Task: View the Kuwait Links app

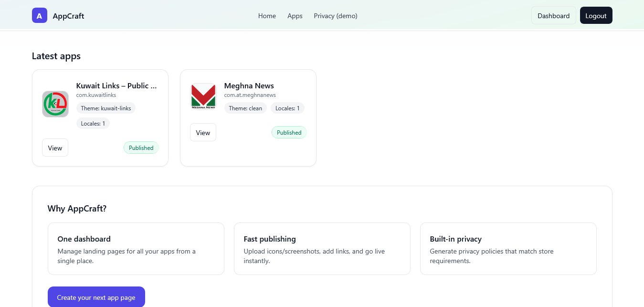Action: [55, 148]
